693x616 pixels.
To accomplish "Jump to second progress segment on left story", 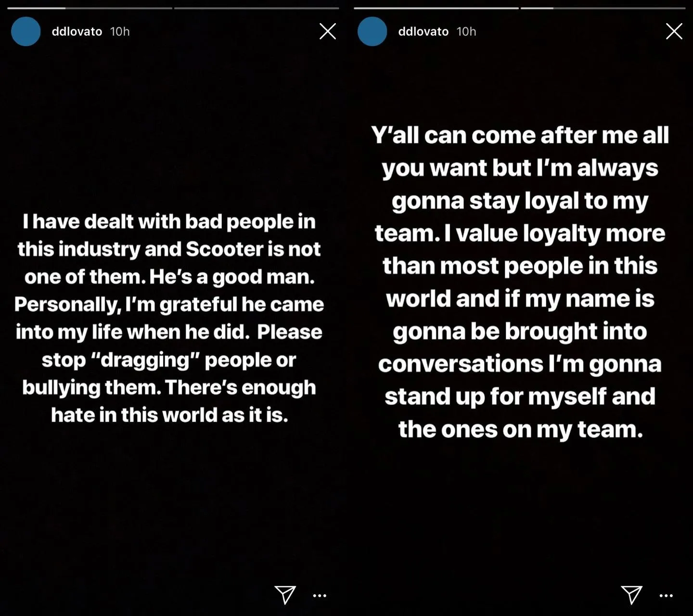I will 257,8.
